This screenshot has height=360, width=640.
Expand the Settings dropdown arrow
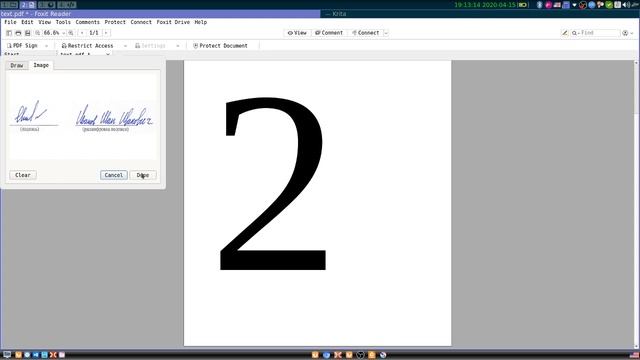point(178,46)
